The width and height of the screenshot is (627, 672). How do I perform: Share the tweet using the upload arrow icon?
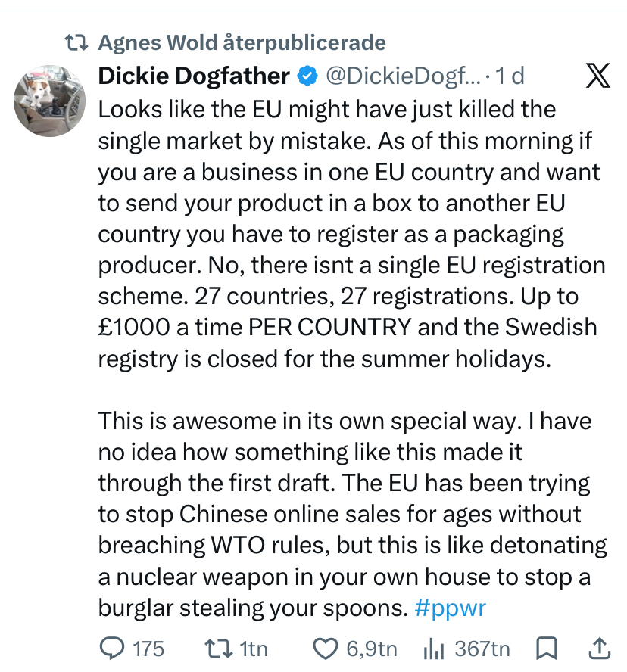pos(599,648)
